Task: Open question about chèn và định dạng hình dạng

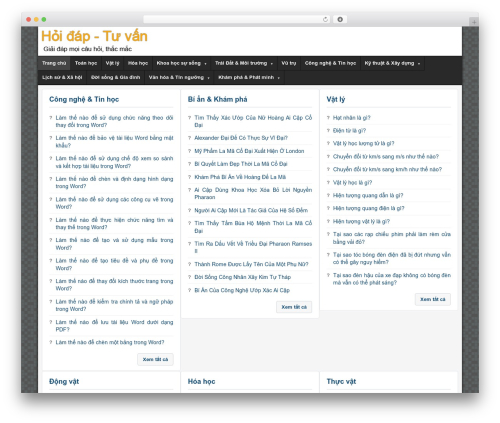Action: click(114, 183)
